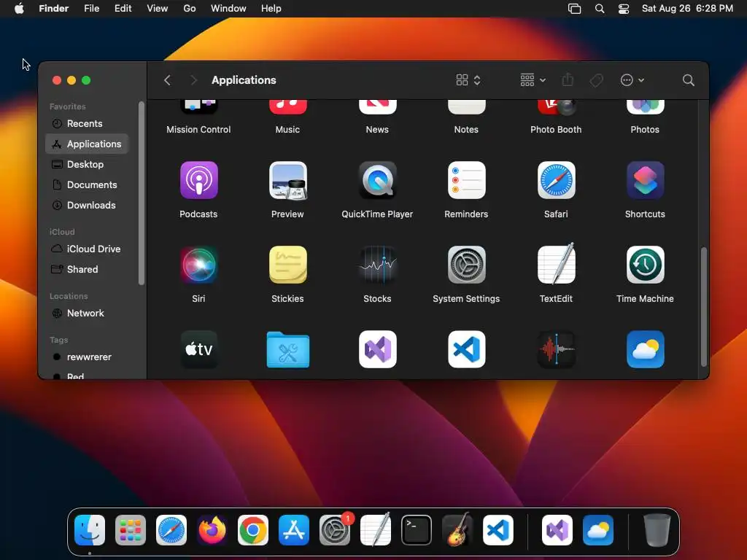Select the rewwrerer tag in sidebar
This screenshot has height=560, width=747.
coord(87,357)
